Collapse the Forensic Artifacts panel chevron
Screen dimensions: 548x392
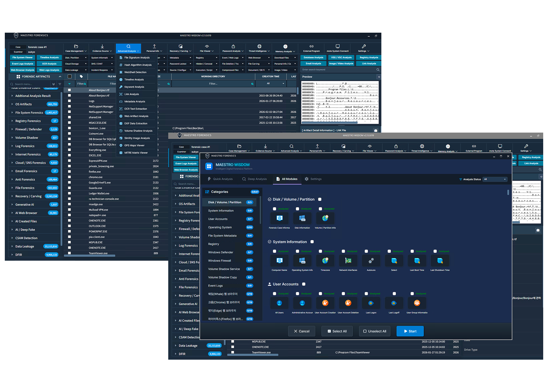[60, 77]
